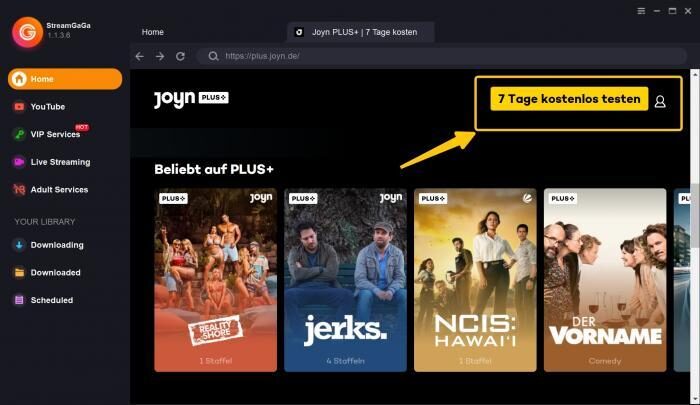Open Der Vorname movie card
The height and width of the screenshot is (405, 700).
[x=605, y=280]
